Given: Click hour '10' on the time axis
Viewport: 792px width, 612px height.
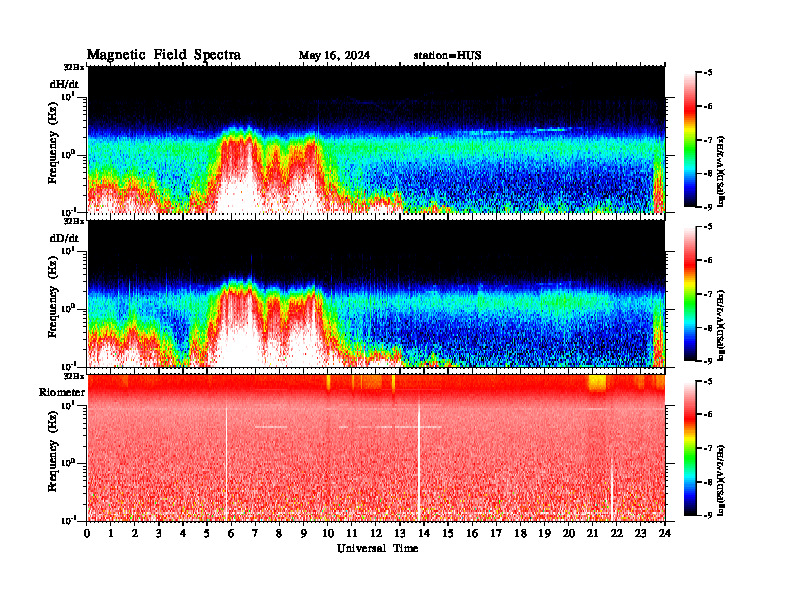Looking at the screenshot, I should pos(328,533).
